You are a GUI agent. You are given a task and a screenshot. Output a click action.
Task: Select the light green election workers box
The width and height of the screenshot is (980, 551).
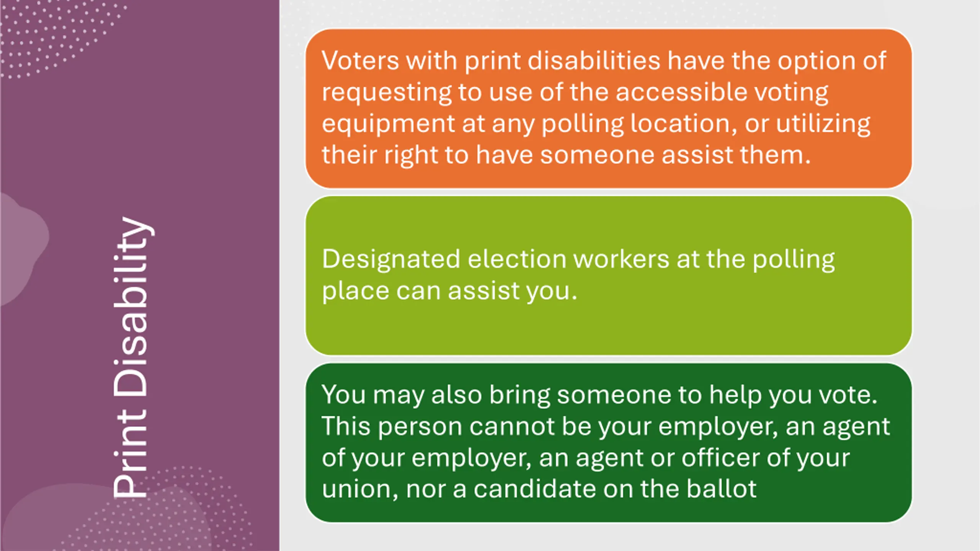point(608,275)
